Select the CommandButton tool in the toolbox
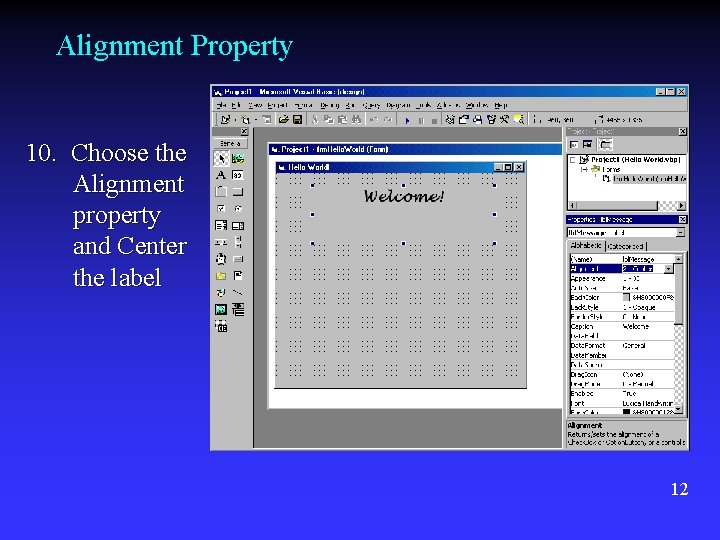 click(238, 192)
